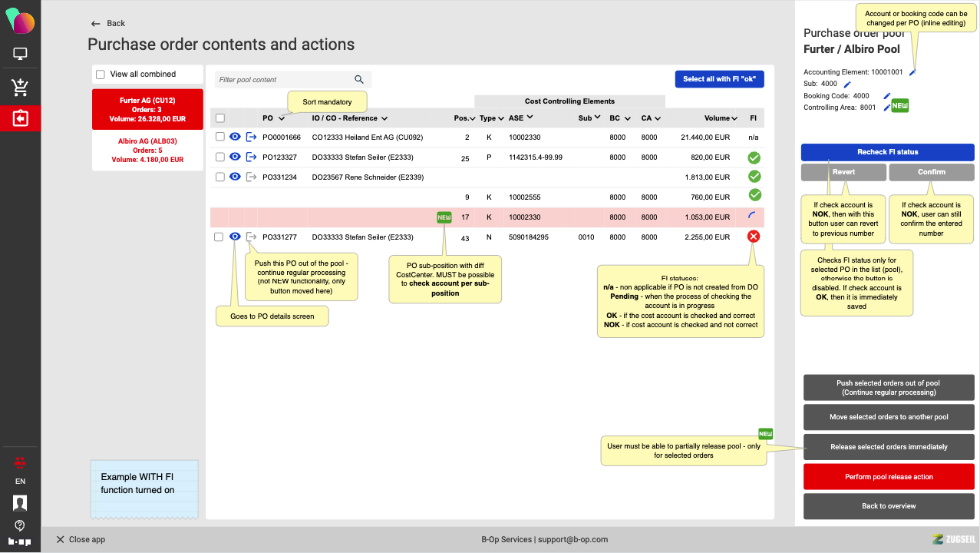
Task: Edit Booking Code with pencil icon
Action: pos(886,96)
